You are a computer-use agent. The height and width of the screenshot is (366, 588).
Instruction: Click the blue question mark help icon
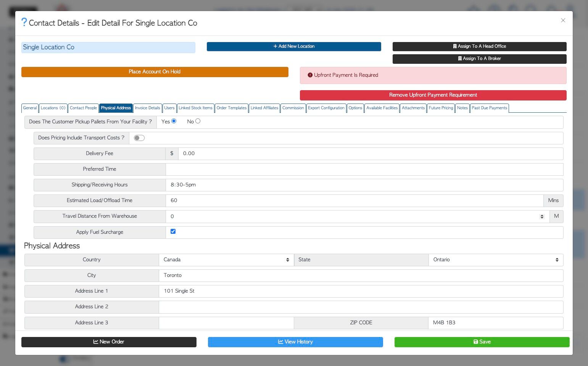24,23
